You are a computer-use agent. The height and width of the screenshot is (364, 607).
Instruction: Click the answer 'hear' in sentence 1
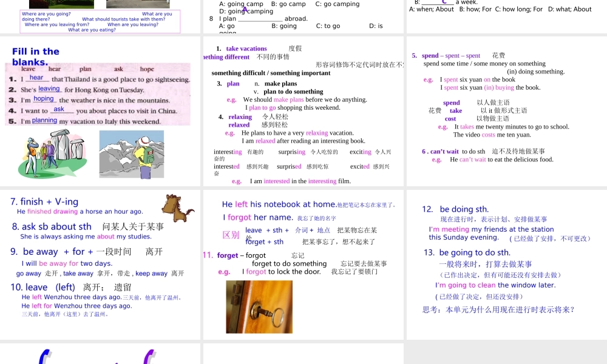point(36,78)
